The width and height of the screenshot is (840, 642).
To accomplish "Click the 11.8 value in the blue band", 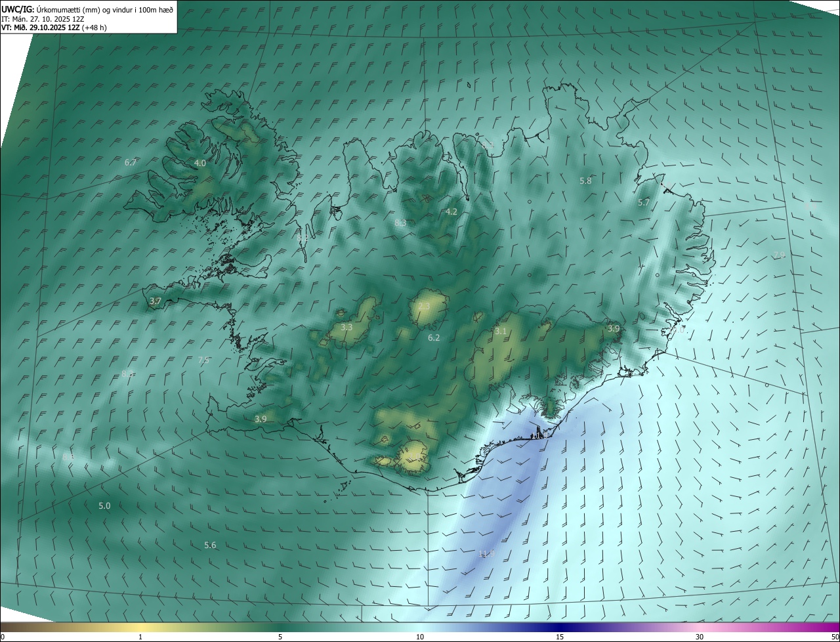I will (486, 553).
